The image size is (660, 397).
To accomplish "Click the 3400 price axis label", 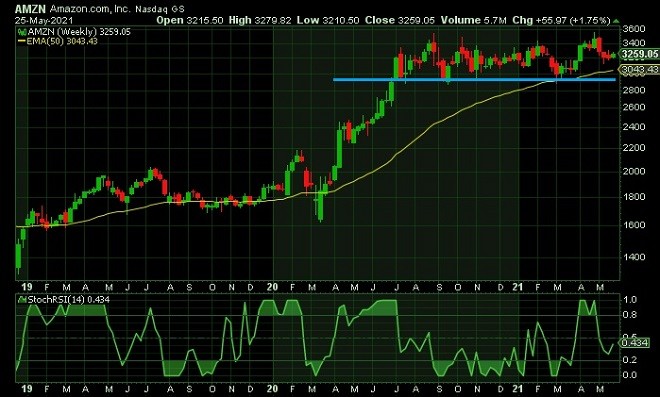I will tap(633, 43).
